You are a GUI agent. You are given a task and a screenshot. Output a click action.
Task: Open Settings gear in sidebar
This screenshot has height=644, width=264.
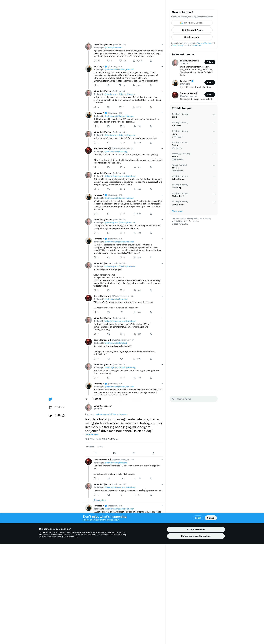pos(57,415)
